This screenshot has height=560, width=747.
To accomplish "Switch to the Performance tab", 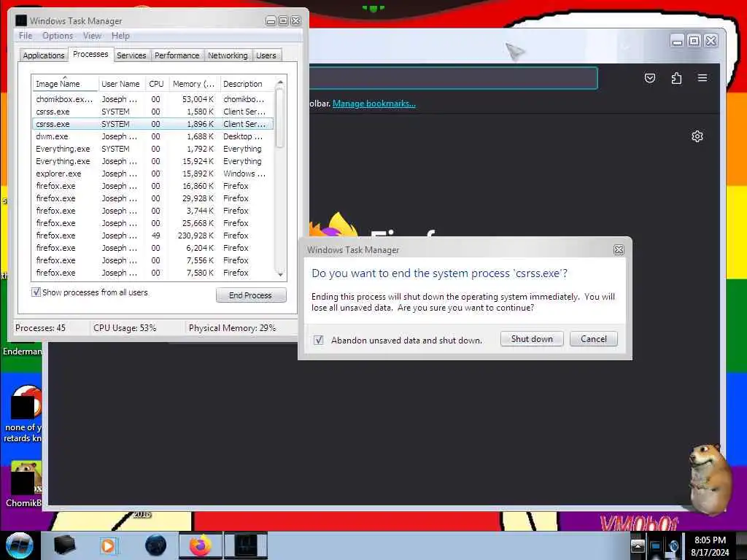I will 177,55.
